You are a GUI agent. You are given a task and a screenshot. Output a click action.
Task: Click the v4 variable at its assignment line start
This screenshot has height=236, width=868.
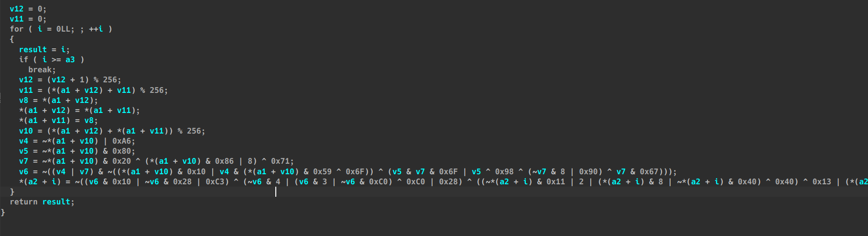(23, 141)
